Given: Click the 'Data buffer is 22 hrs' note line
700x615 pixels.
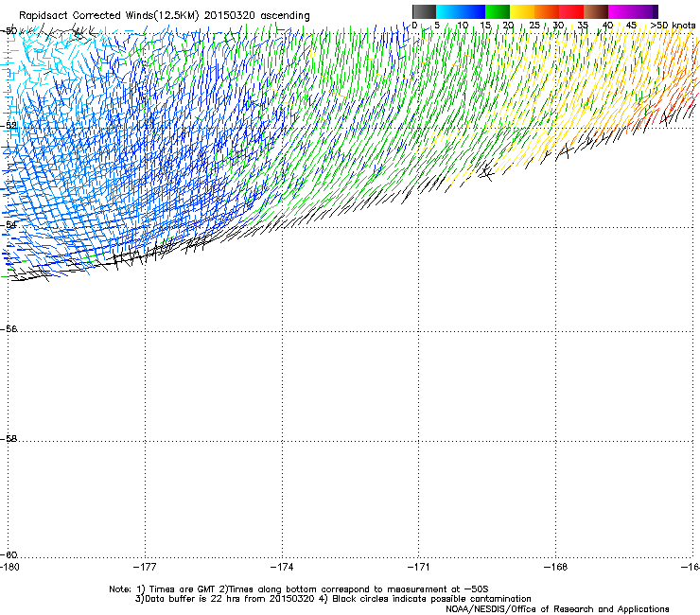Looking at the screenshot, I should point(333,599).
